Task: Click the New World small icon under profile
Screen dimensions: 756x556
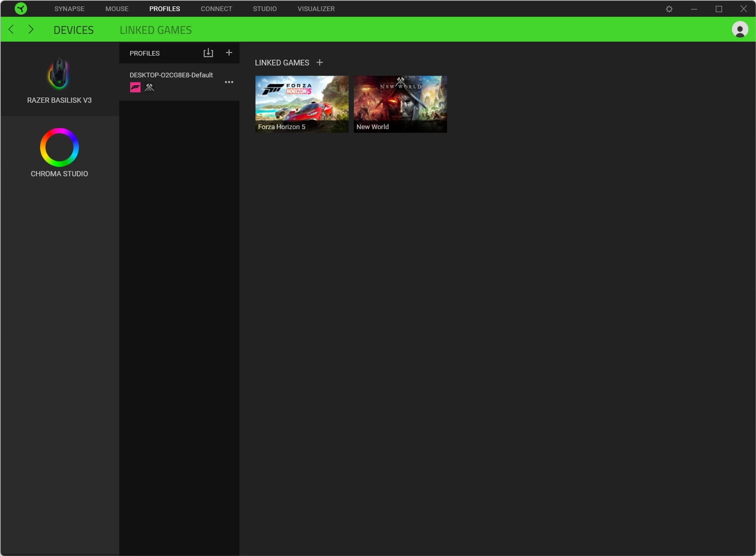Action: [x=149, y=87]
